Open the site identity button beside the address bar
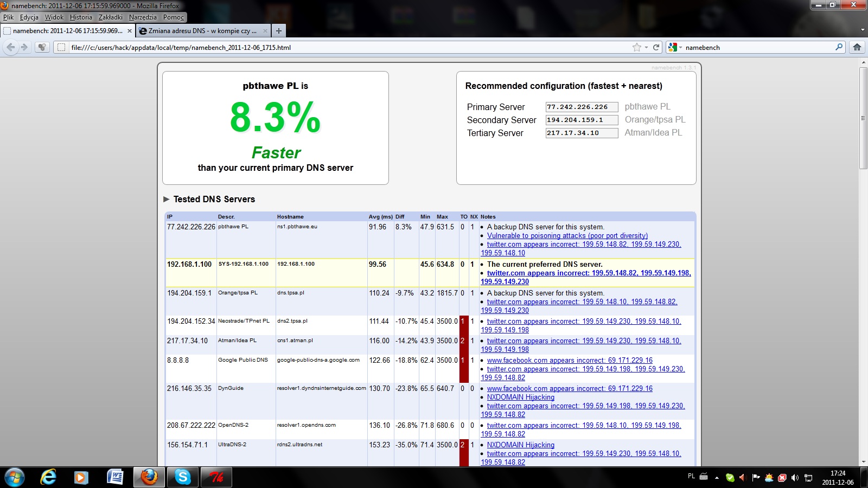This screenshot has height=488, width=868. 61,47
